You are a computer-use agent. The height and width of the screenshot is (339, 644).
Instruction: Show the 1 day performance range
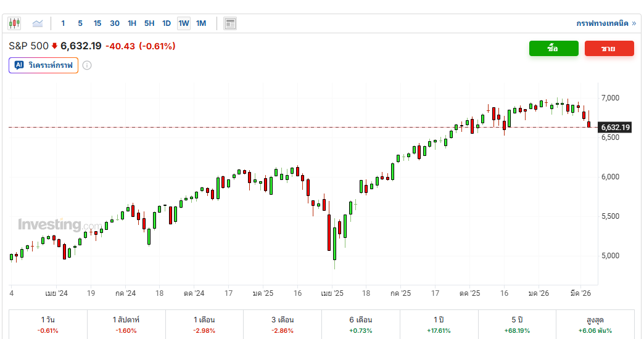[x=48, y=324]
